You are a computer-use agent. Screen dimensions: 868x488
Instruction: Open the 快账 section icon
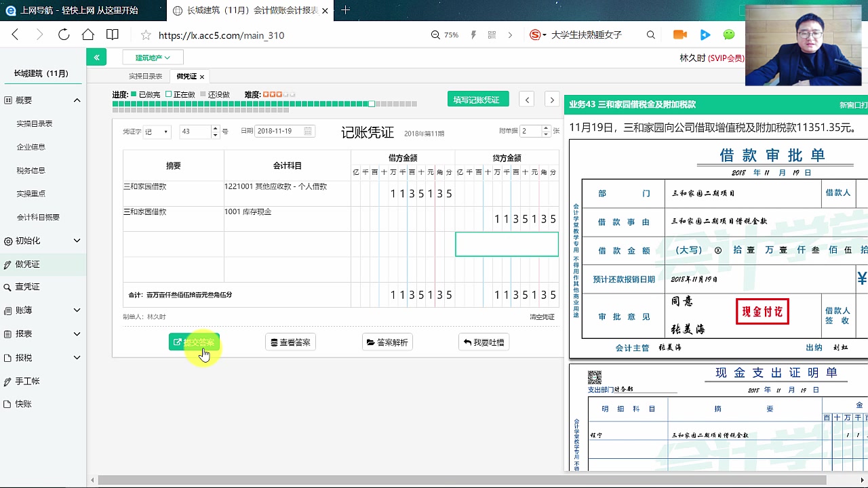7,403
